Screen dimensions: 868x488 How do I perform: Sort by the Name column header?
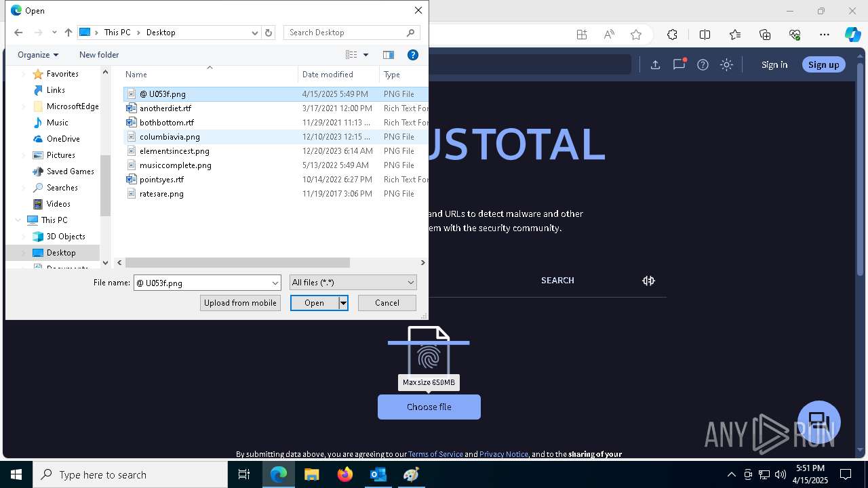[x=210, y=75]
